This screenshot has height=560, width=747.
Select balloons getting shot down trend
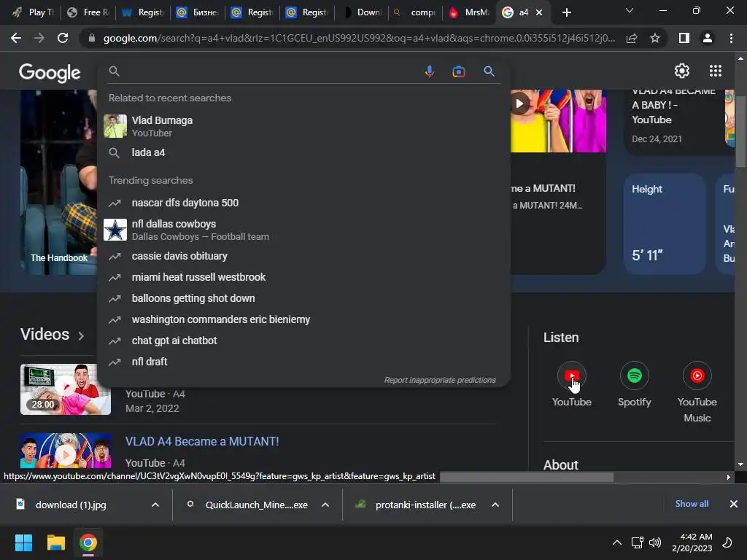pyautogui.click(x=303, y=298)
